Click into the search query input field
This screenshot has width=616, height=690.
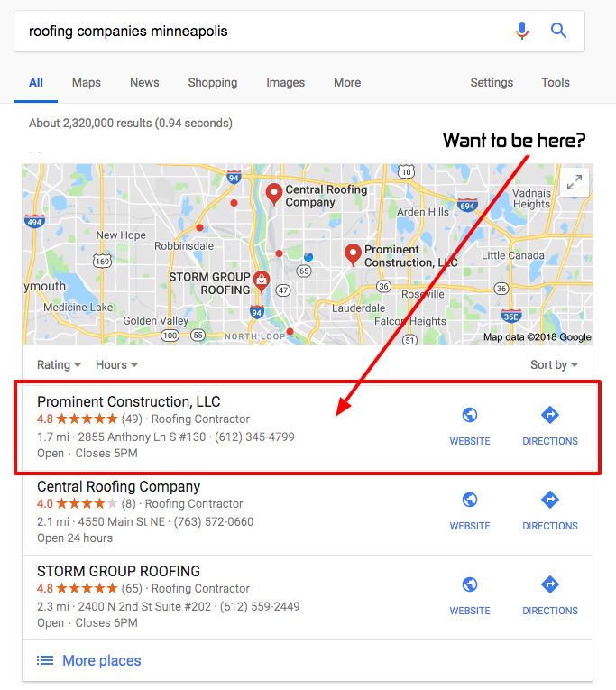pyautogui.click(x=264, y=31)
